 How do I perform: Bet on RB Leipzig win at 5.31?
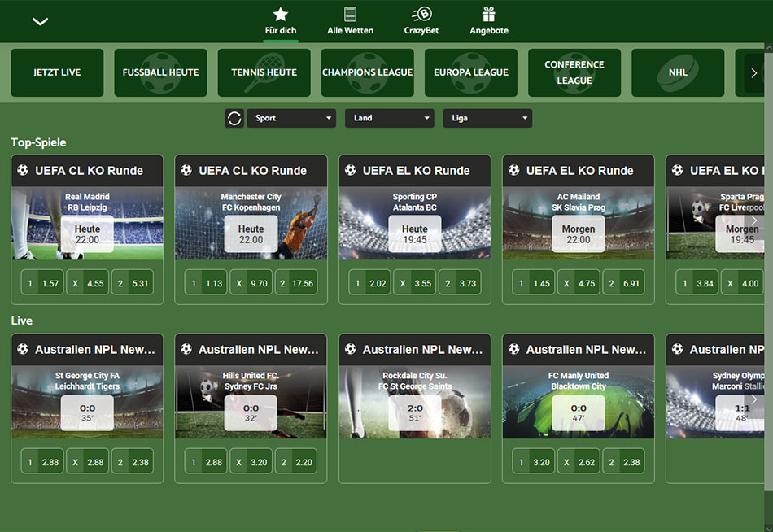[x=132, y=284]
